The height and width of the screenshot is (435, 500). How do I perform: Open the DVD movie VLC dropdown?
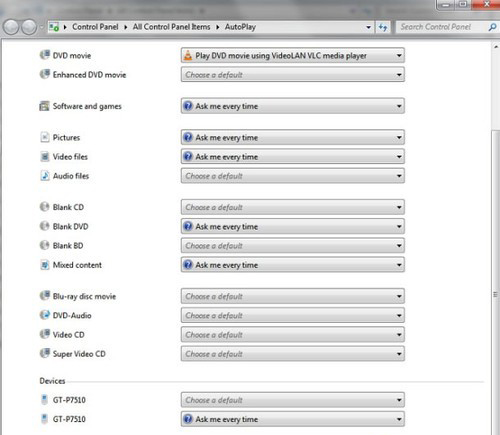tap(293, 55)
